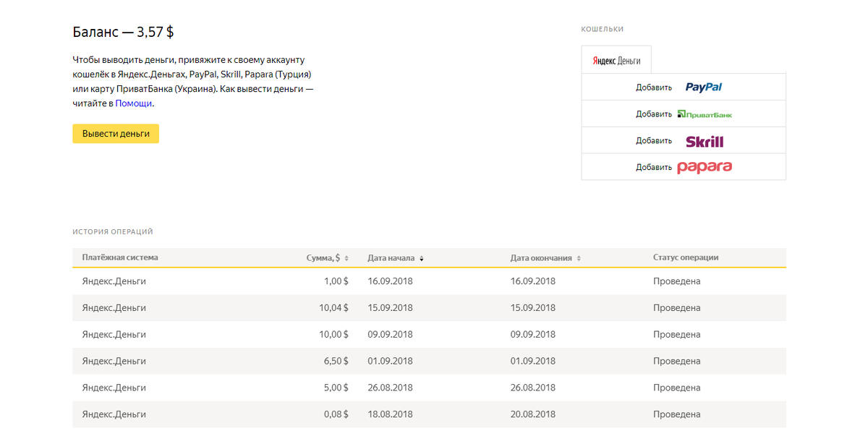
Task: Click the PayPal logo
Action: [704, 87]
